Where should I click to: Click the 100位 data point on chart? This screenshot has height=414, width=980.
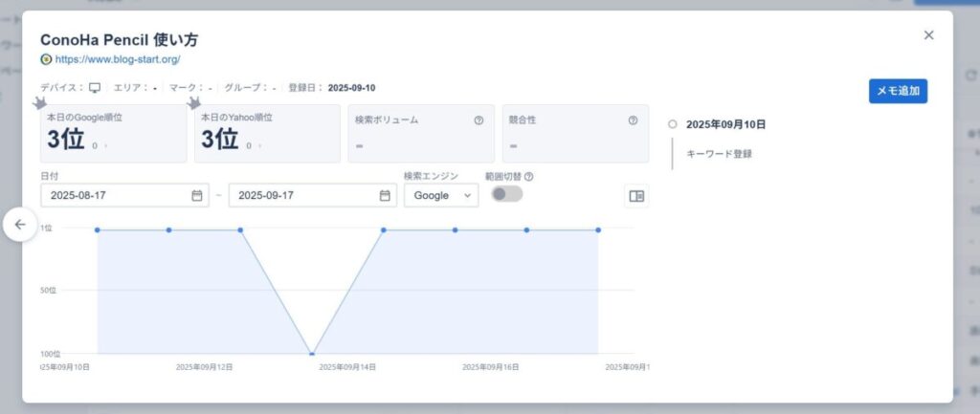[312, 353]
